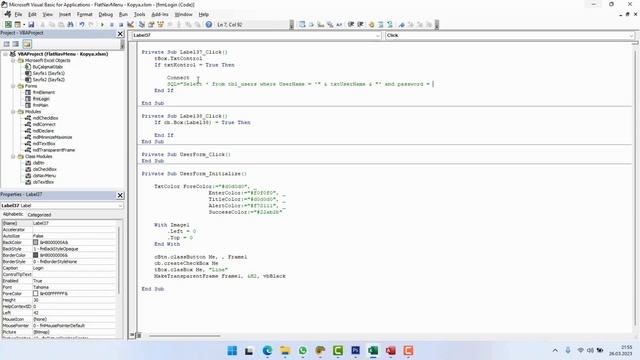Click the Toggle Folders icon in Project panel
This screenshot has width=640, height=360.
27,44
